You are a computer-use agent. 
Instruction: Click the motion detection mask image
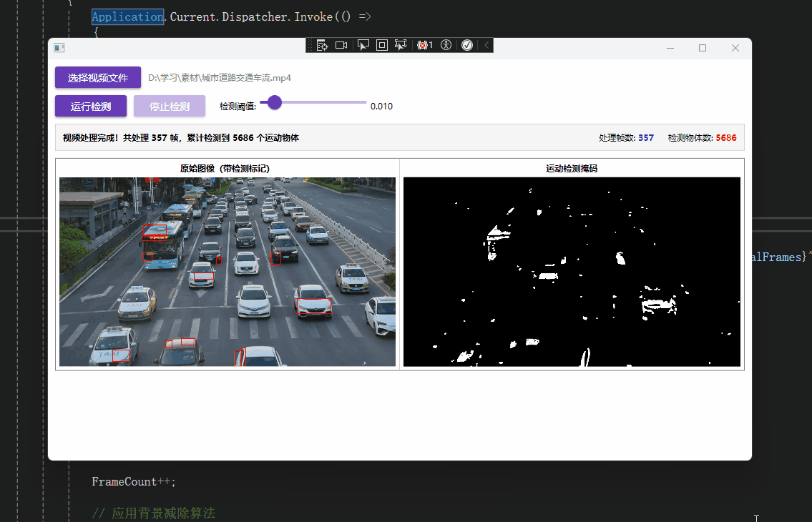pyautogui.click(x=572, y=272)
